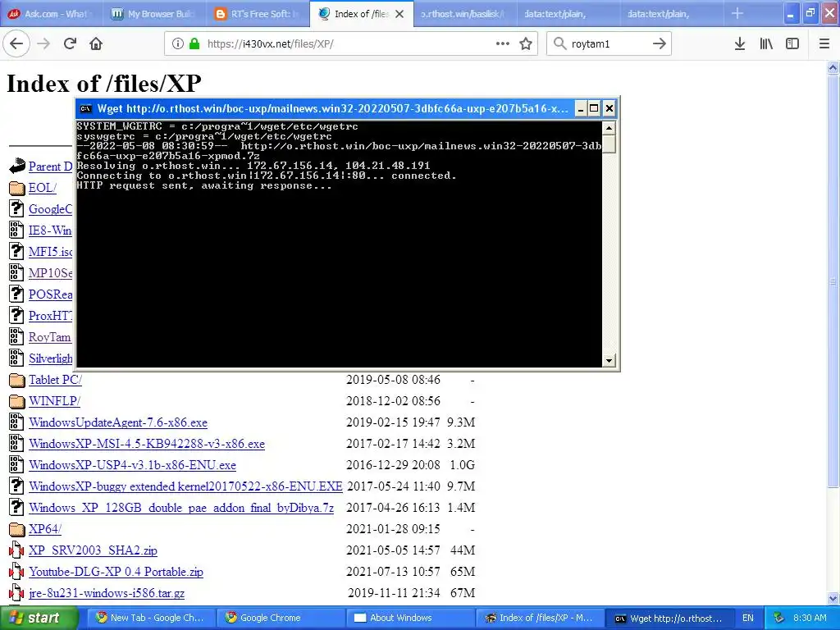The width and height of the screenshot is (840, 630).
Task: Download WindowsUpdateAgent-7.6-x86.exe
Action: [x=118, y=422]
